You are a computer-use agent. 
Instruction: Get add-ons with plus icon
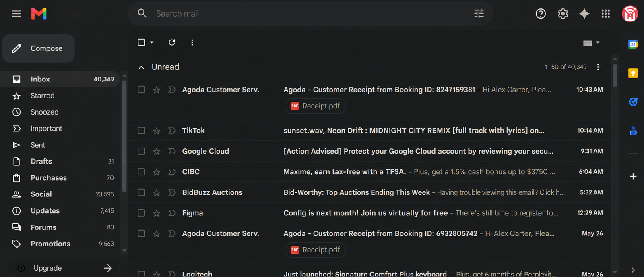click(633, 176)
